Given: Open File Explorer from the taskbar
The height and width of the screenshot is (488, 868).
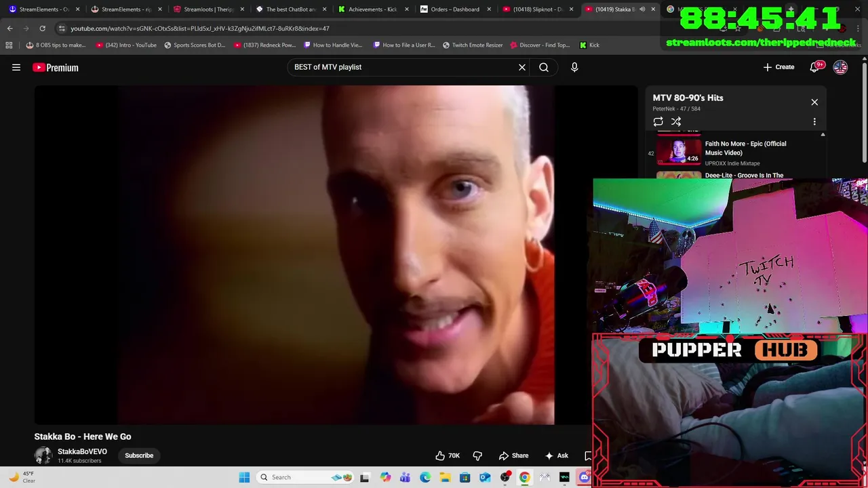Looking at the screenshot, I should pyautogui.click(x=445, y=477).
